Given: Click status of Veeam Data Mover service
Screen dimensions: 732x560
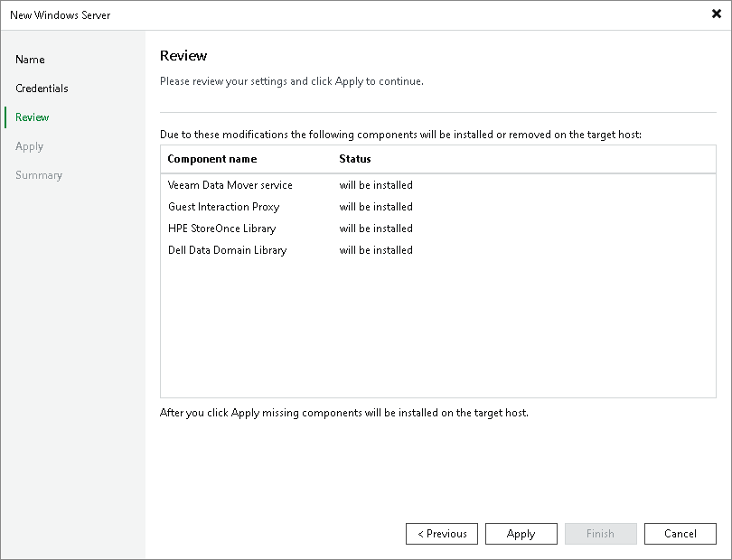Looking at the screenshot, I should tap(376, 185).
